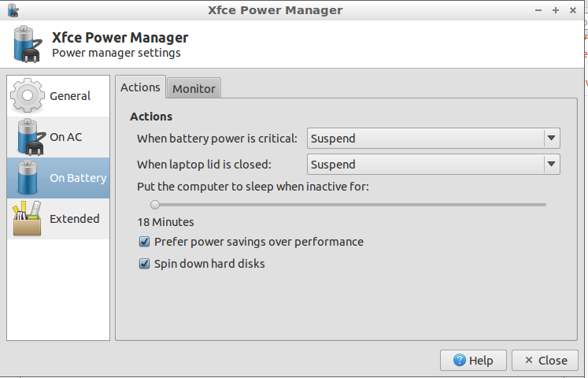Click the Extended label in sidebar
Viewport: 588px width, 378px height.
point(75,219)
